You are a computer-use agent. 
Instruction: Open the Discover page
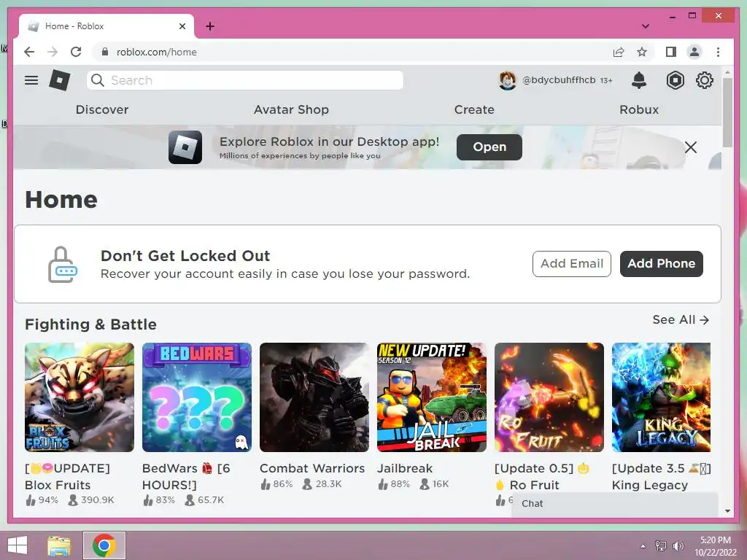[102, 109]
